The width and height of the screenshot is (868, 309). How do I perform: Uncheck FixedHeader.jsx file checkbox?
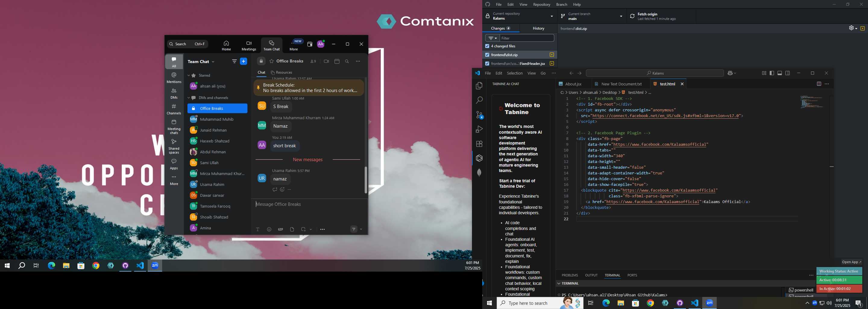pos(487,63)
